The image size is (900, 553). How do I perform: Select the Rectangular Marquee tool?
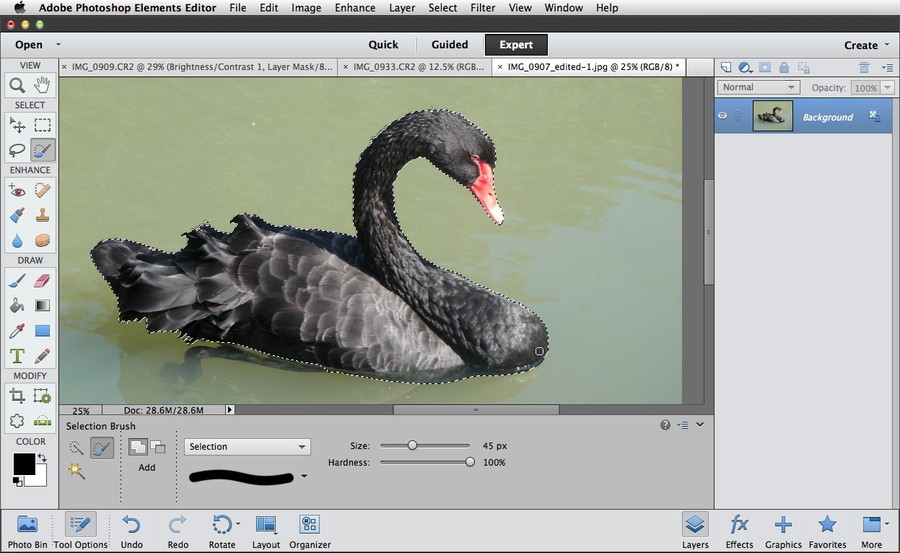(x=42, y=125)
